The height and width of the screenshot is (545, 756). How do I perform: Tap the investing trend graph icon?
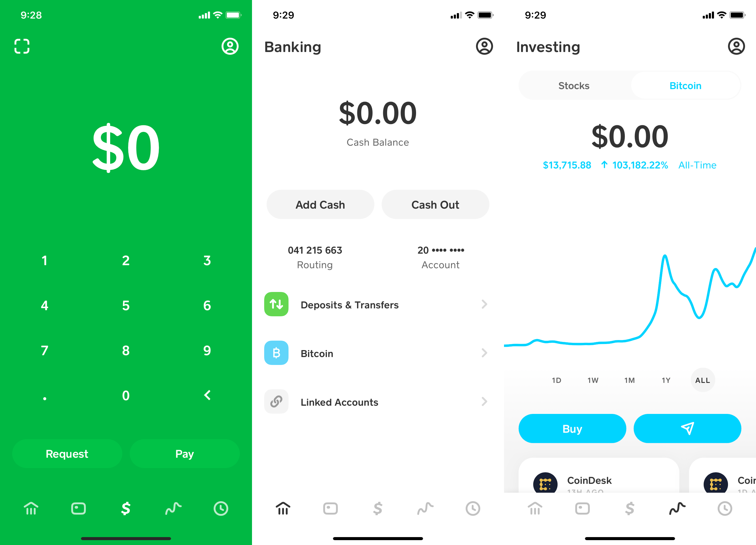click(x=677, y=509)
